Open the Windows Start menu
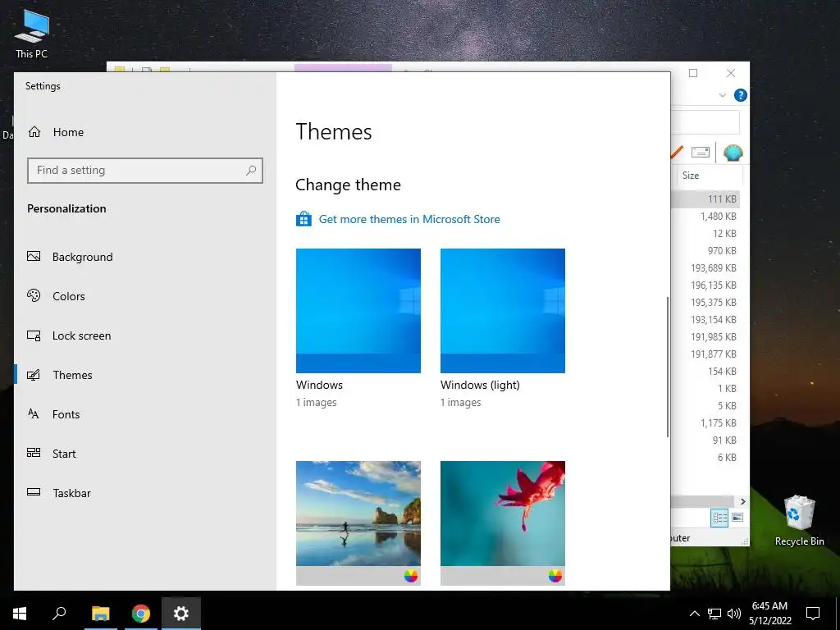The height and width of the screenshot is (630, 840). 20,614
